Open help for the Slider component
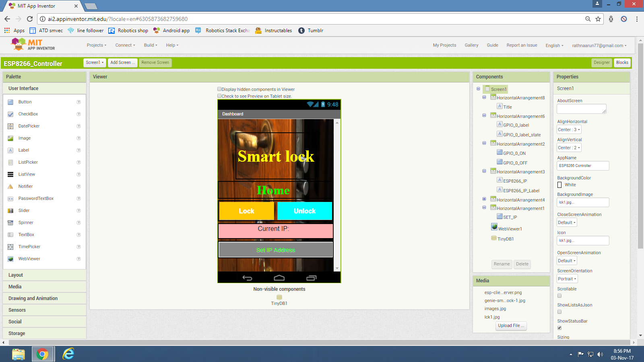The width and height of the screenshot is (644, 362). [79, 211]
